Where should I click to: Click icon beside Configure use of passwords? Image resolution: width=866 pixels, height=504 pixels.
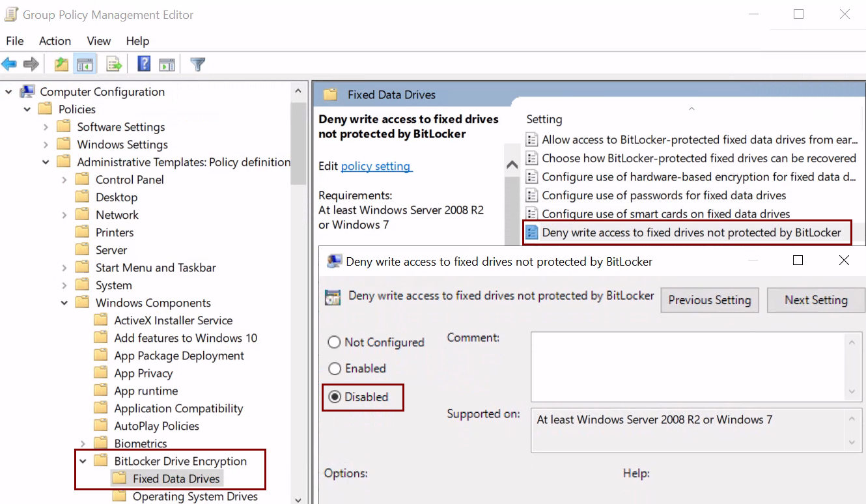click(532, 195)
